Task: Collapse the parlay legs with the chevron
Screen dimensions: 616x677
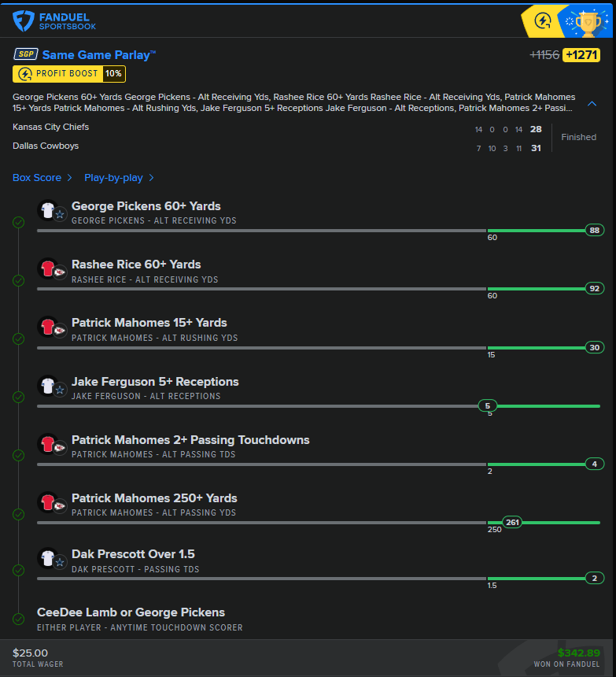Action: coord(592,104)
